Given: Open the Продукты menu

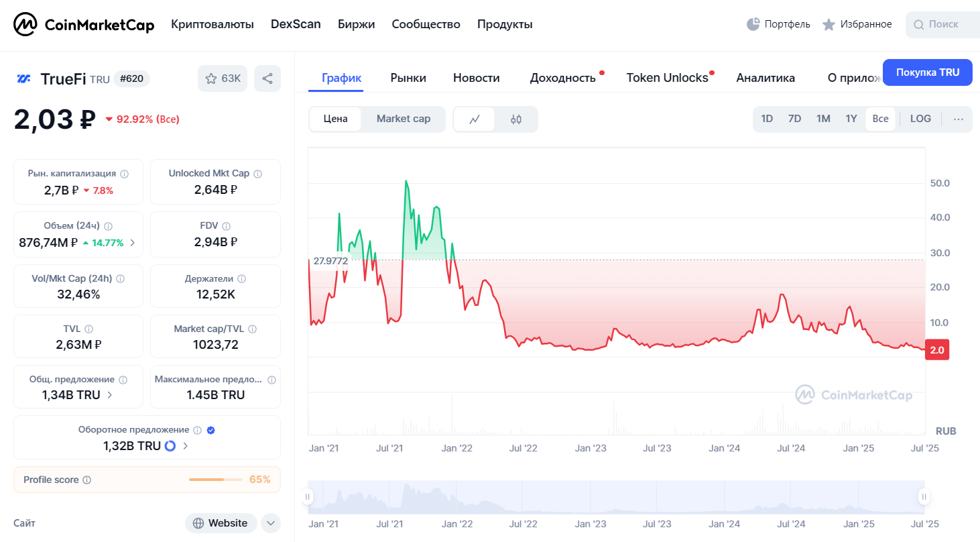Looking at the screenshot, I should [x=505, y=24].
